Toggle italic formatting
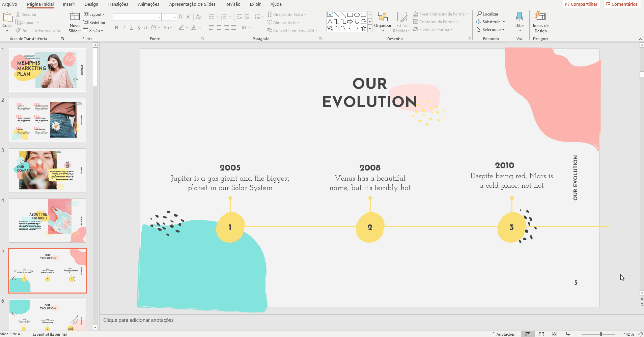644x337 pixels. (x=124, y=28)
